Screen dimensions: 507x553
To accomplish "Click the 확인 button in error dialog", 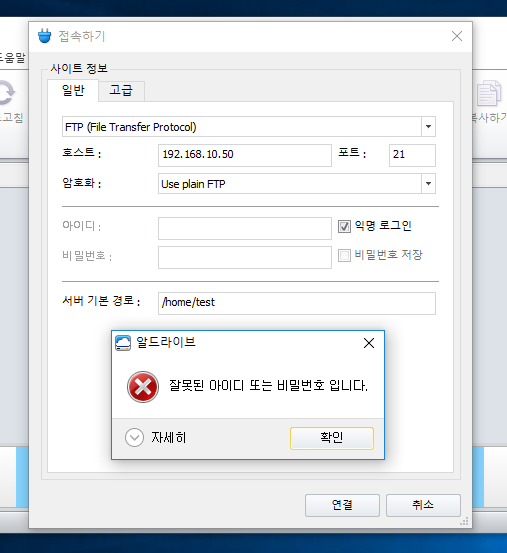I will click(332, 438).
